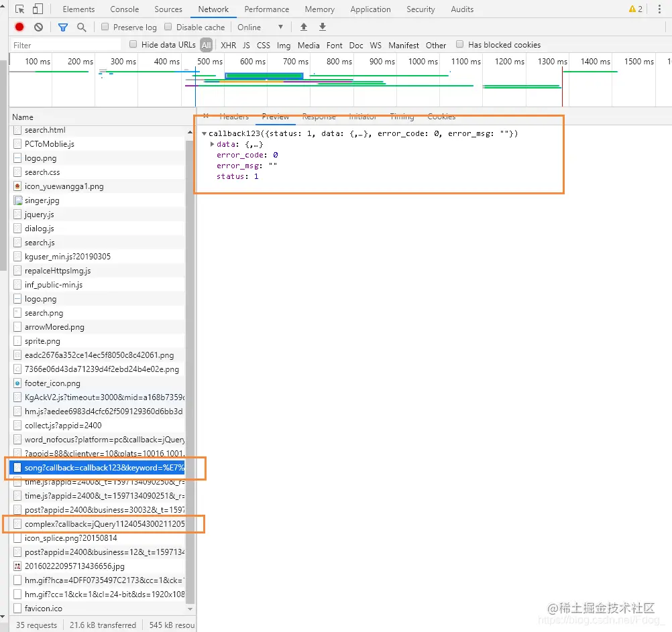Screen dimensions: 672x632
Task: Select the favicon.ico request
Action: pyautogui.click(x=97, y=608)
